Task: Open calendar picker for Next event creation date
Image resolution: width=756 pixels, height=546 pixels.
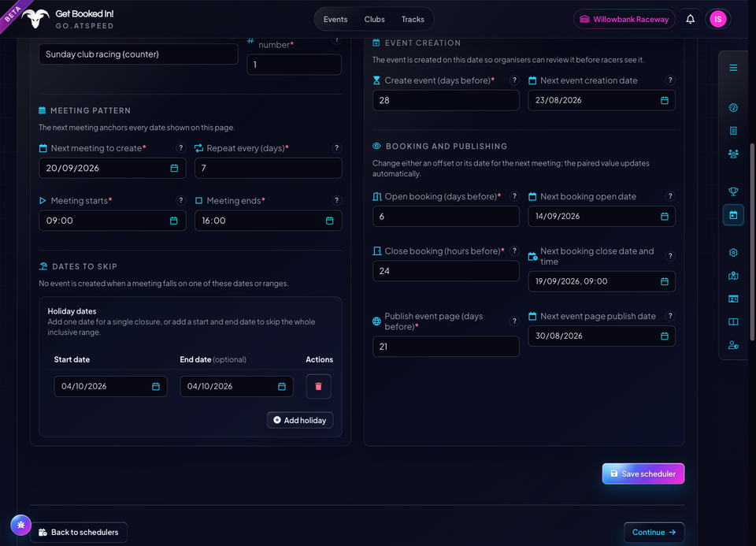Action: 665,100
